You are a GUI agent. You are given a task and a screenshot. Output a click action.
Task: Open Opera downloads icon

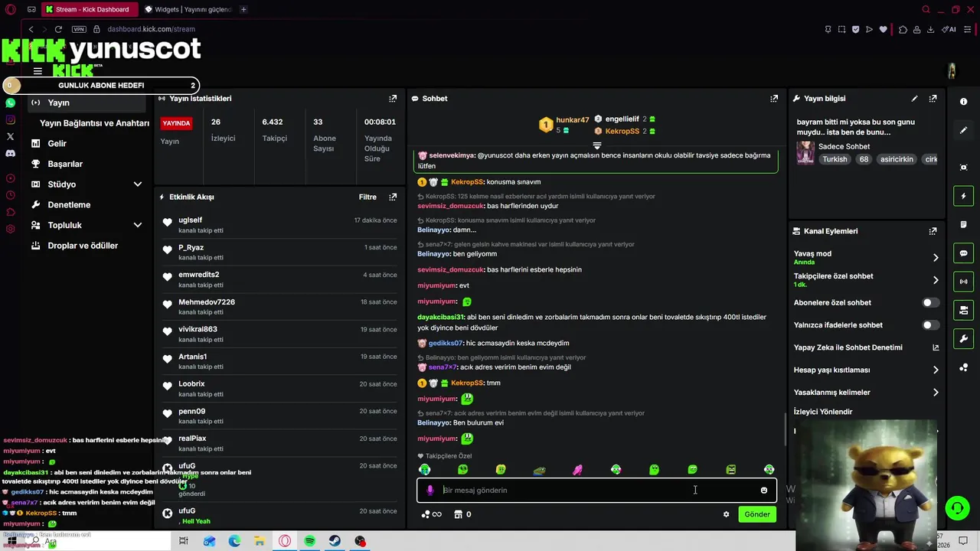pyautogui.click(x=930, y=29)
